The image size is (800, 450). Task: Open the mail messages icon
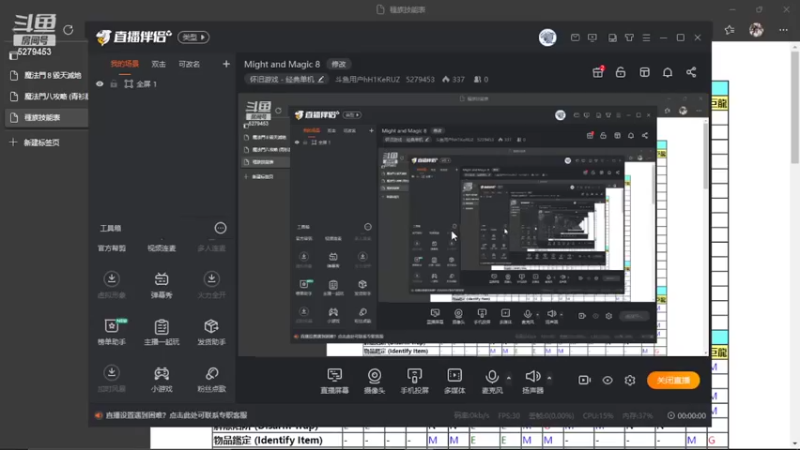pyautogui.click(x=575, y=38)
